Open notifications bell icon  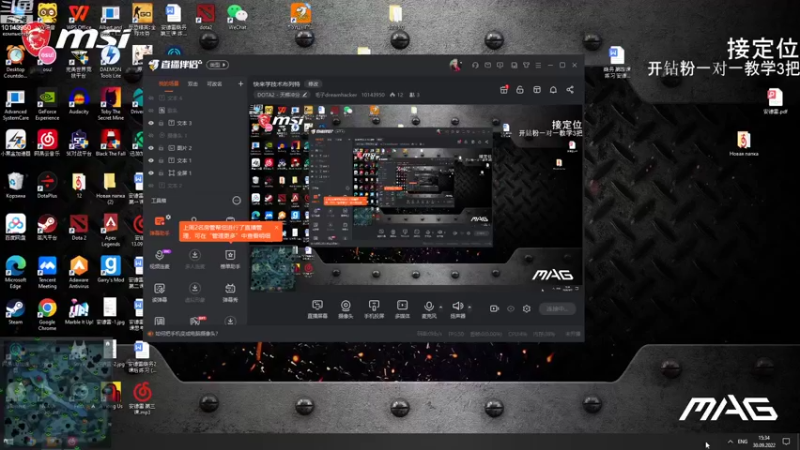[x=553, y=90]
